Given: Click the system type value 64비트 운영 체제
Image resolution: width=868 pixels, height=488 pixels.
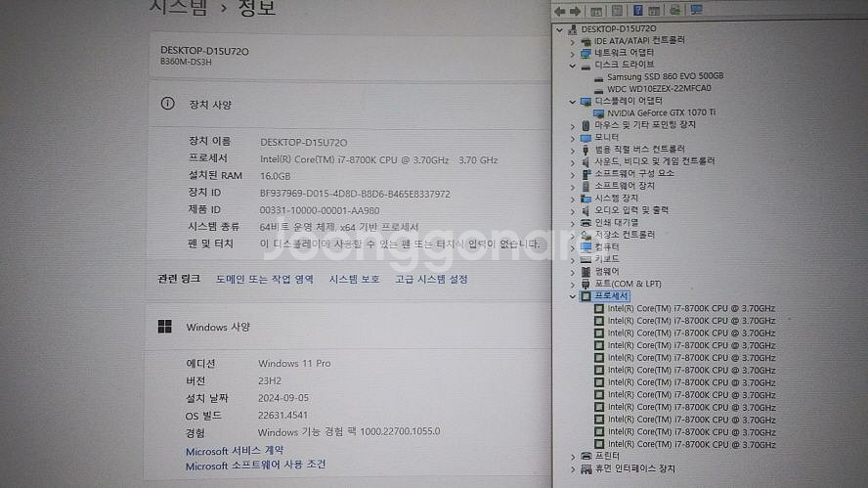Looking at the screenshot, I should pyautogui.click(x=339, y=227).
